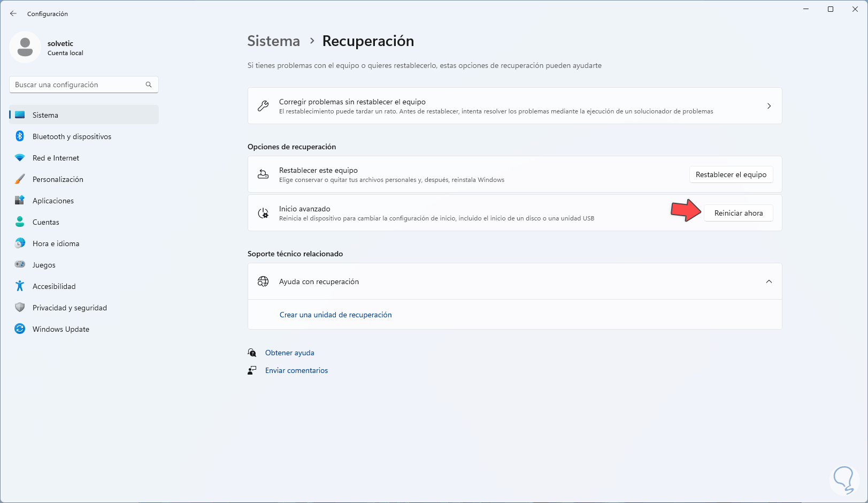
Task: Minimize the Configuración window
Action: pos(806,9)
